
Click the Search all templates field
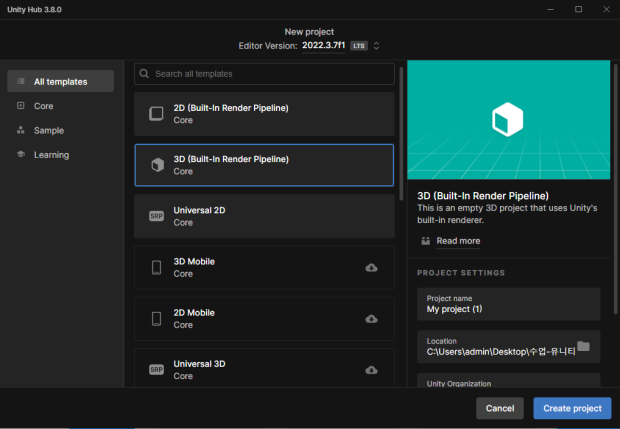pos(264,74)
